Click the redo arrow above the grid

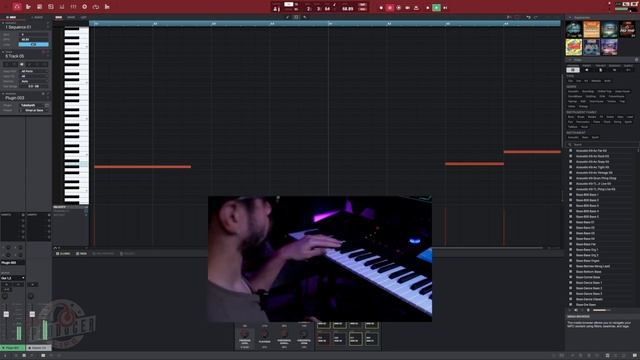click(536, 18)
